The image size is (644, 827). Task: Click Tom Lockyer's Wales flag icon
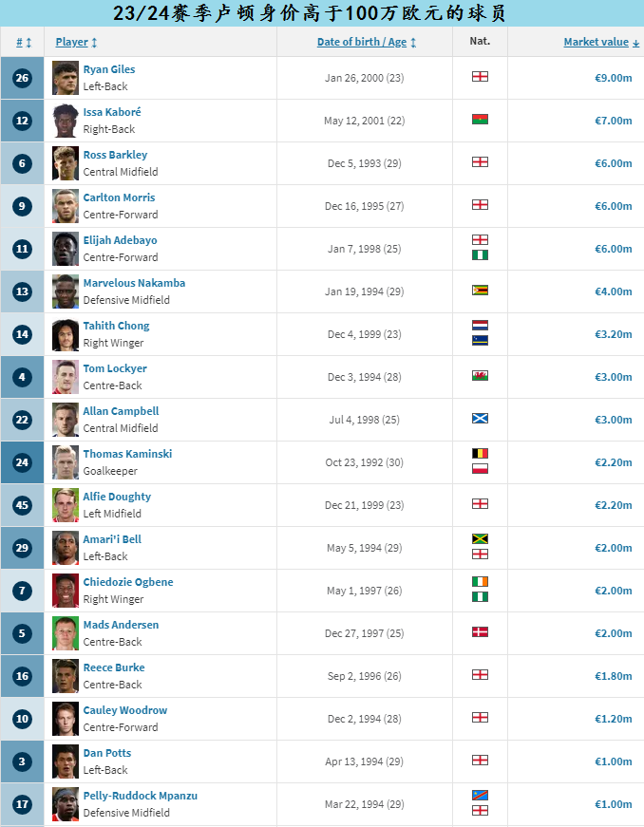pyautogui.click(x=480, y=376)
